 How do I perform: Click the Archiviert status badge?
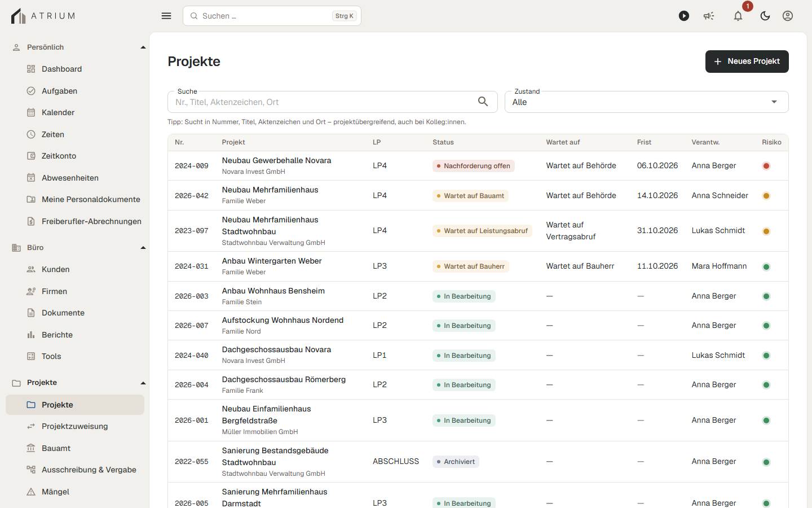pyautogui.click(x=456, y=462)
